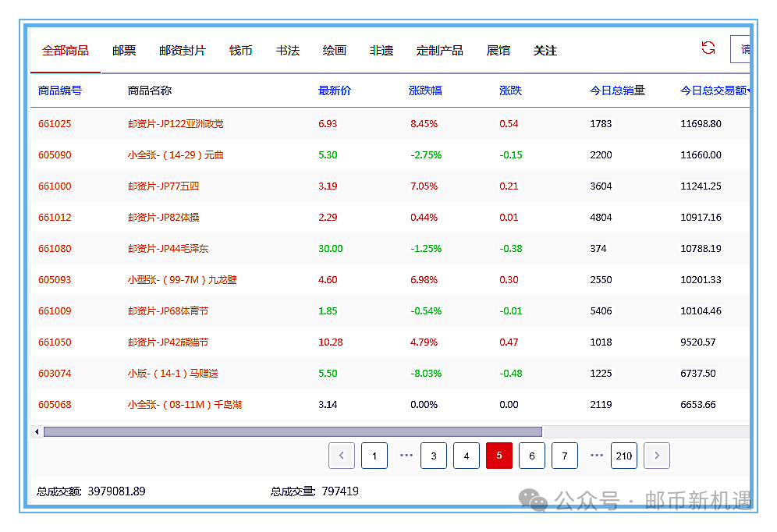Sort by 今日总交易额 column header
This screenshot has width=777, height=532.
tap(713, 90)
